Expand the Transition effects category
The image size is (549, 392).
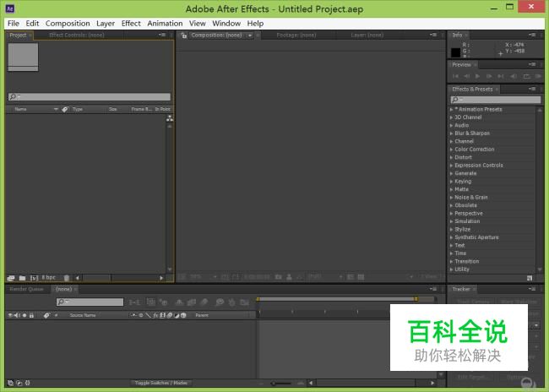[x=451, y=262]
